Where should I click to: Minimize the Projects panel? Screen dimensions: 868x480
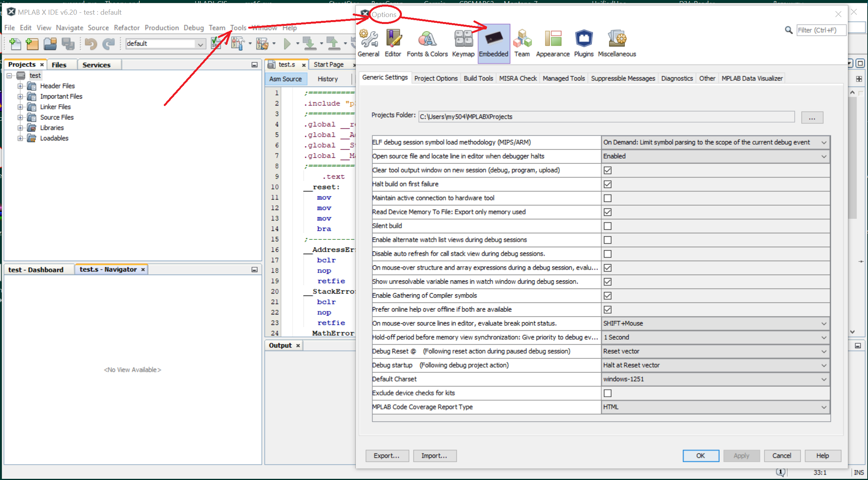point(254,65)
